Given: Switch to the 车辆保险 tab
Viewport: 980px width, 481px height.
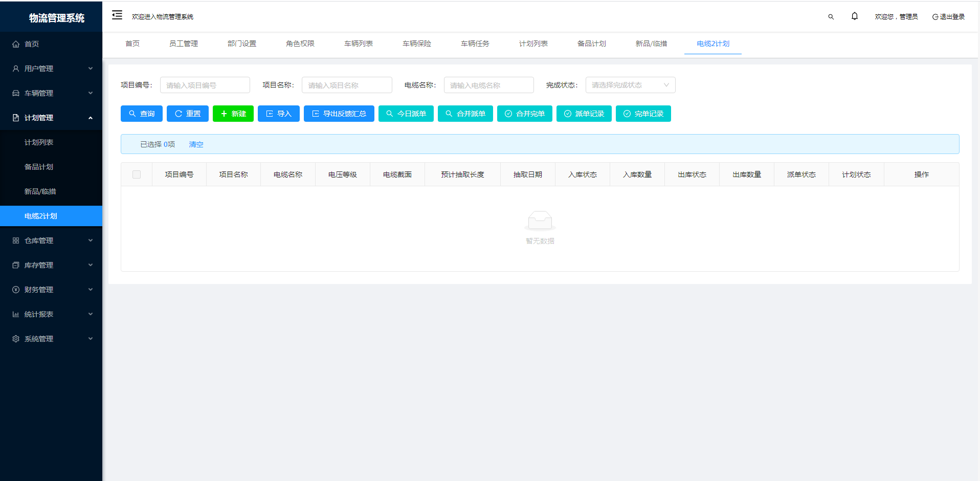Looking at the screenshot, I should 417,43.
